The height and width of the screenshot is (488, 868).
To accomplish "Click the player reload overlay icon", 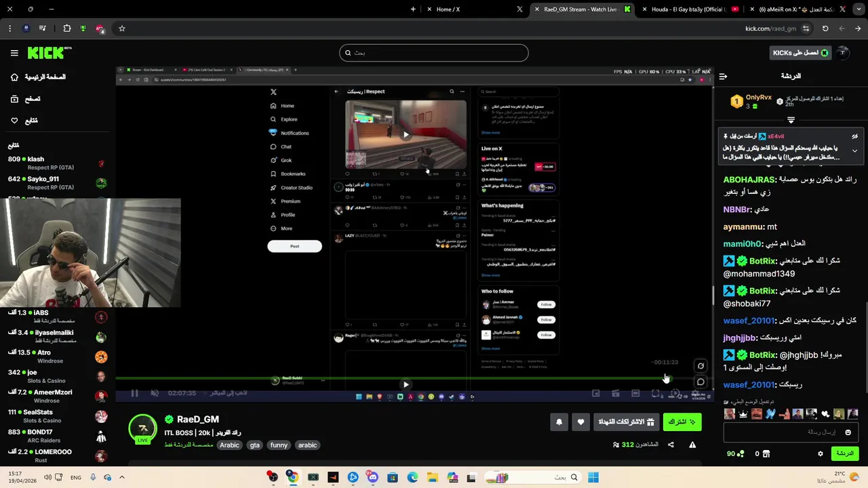I will click(701, 366).
